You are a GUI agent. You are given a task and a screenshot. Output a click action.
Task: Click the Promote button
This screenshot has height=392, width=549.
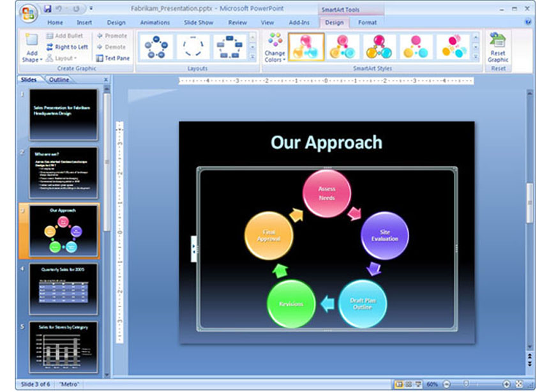pyautogui.click(x=112, y=36)
